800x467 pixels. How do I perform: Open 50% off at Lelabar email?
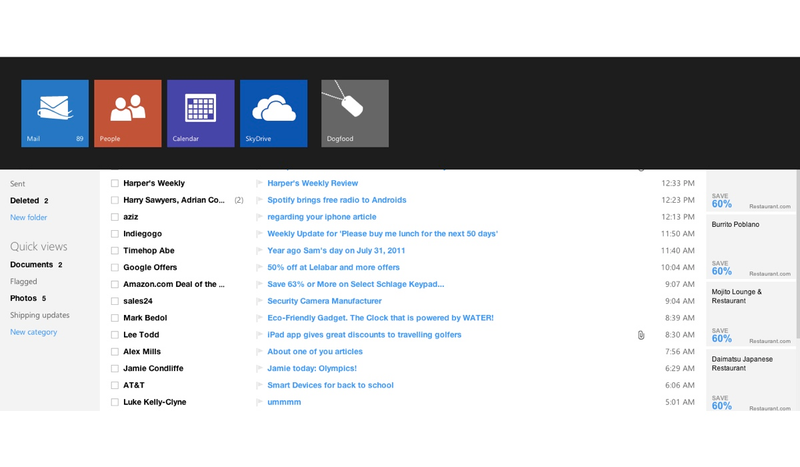click(334, 267)
